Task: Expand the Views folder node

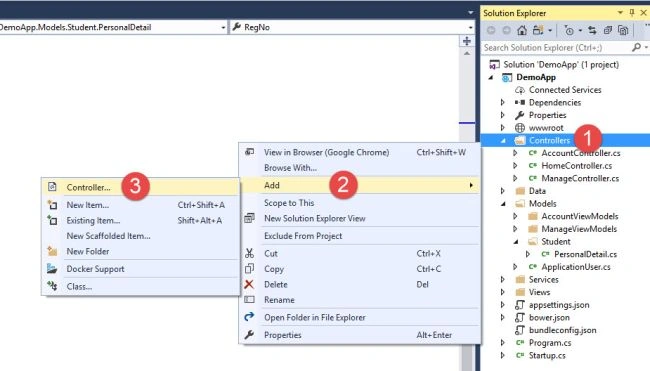Action: [503, 292]
